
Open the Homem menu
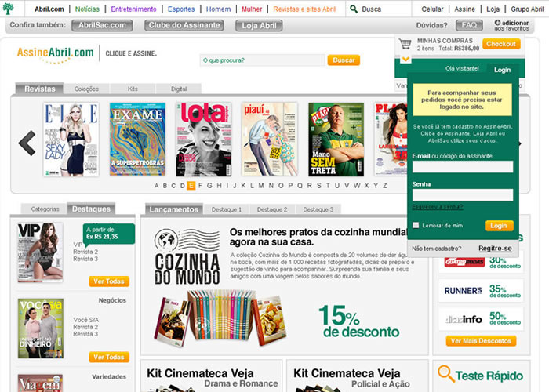[219, 9]
